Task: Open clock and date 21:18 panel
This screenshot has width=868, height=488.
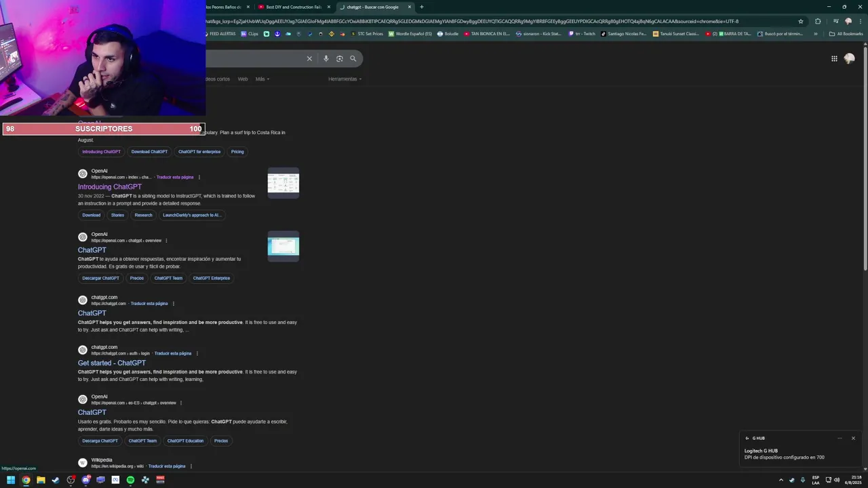Action: [852, 480]
